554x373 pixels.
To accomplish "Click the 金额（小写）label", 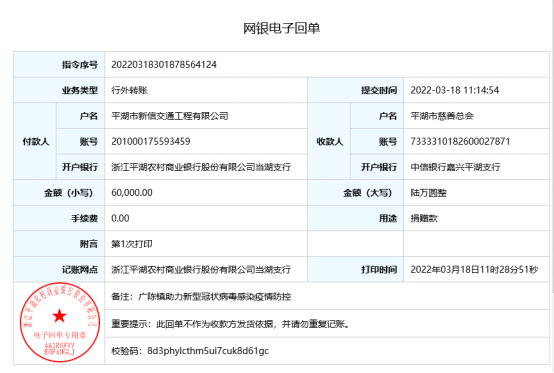I will coord(69,193).
